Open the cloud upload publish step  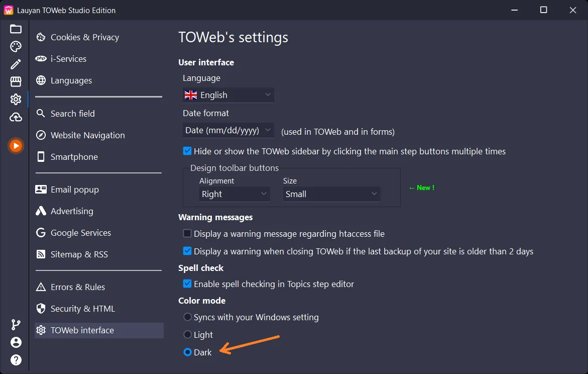tap(16, 117)
